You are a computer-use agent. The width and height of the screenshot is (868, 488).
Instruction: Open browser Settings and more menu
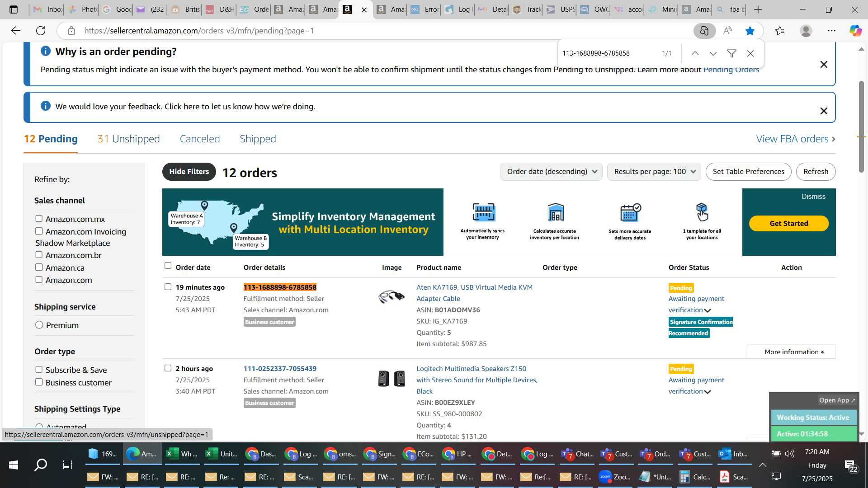pyautogui.click(x=831, y=31)
